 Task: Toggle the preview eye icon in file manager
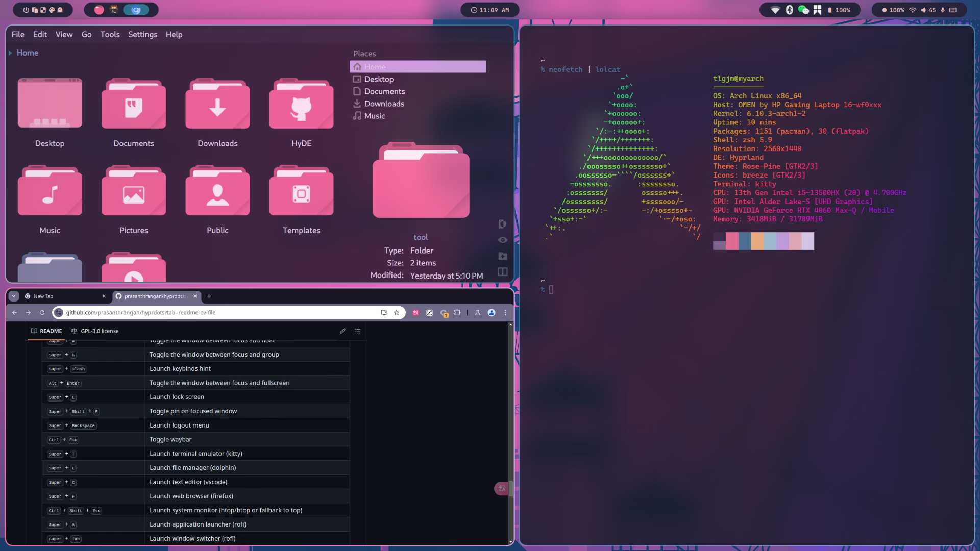point(503,240)
